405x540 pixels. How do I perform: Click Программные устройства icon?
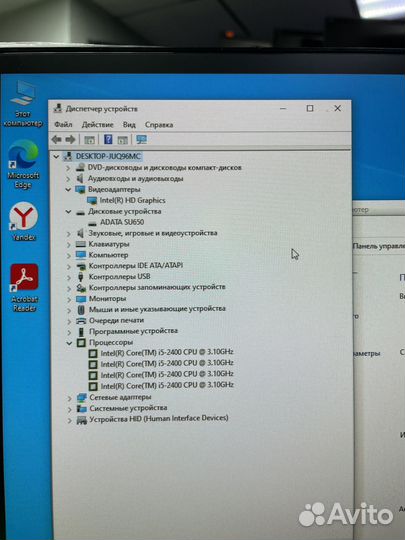[81, 332]
